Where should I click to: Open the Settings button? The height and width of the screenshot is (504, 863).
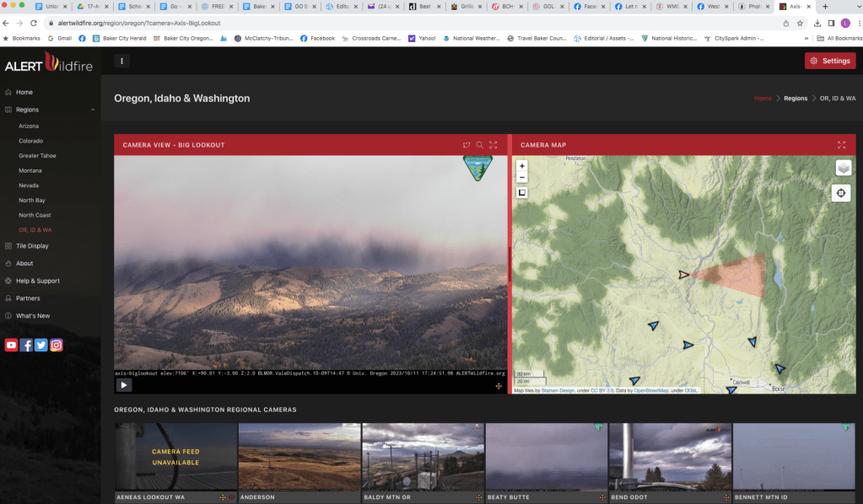(x=830, y=61)
